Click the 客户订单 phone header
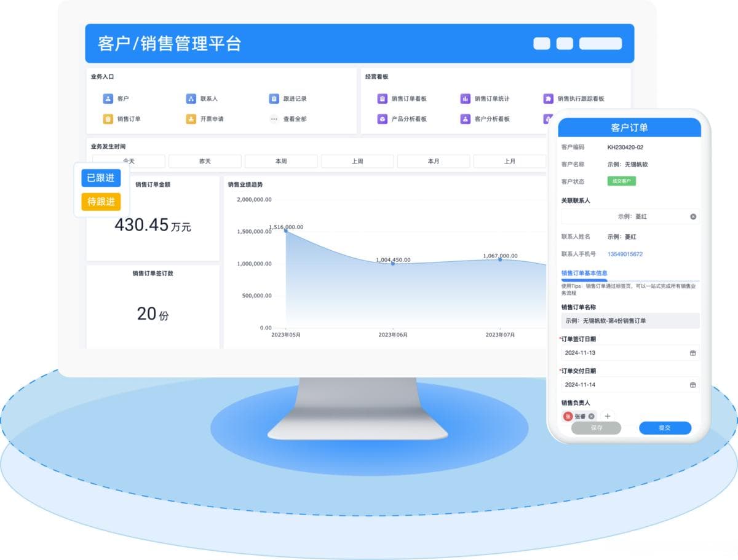This screenshot has height=560, width=738. point(629,128)
